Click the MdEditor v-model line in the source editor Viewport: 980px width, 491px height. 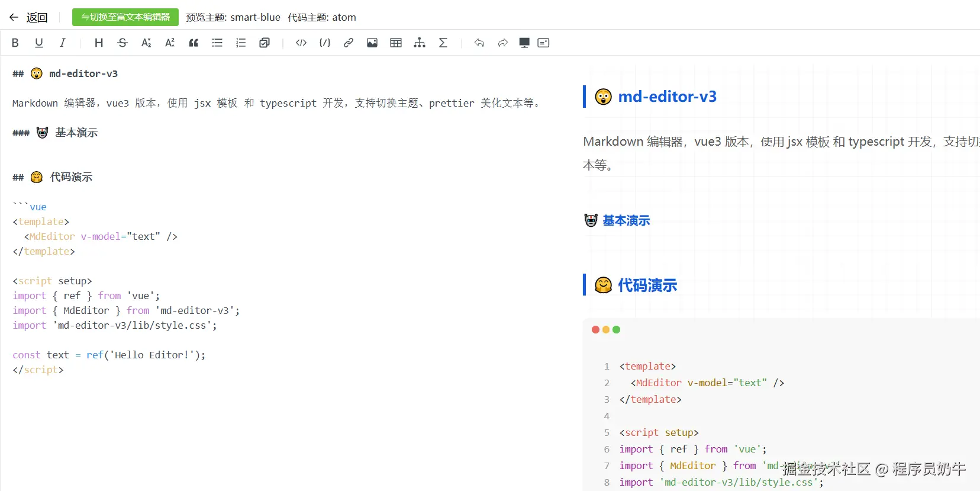tap(101, 236)
